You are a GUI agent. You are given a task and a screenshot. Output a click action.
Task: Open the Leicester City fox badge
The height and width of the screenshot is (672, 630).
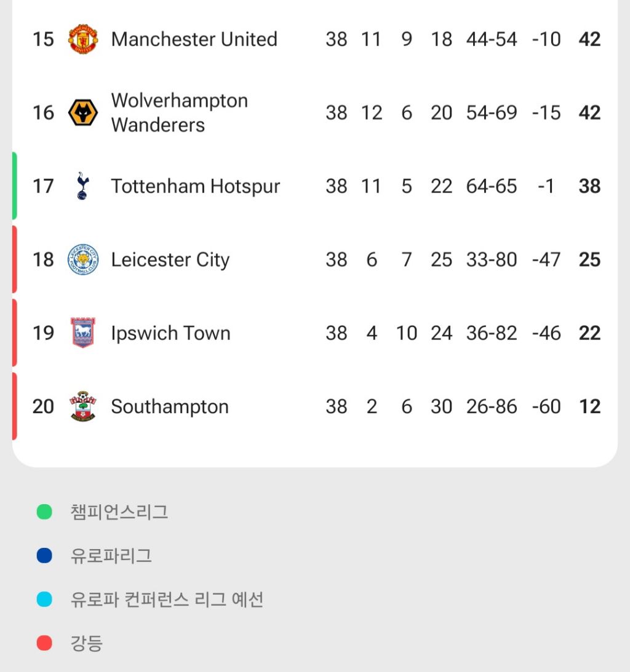tap(83, 259)
